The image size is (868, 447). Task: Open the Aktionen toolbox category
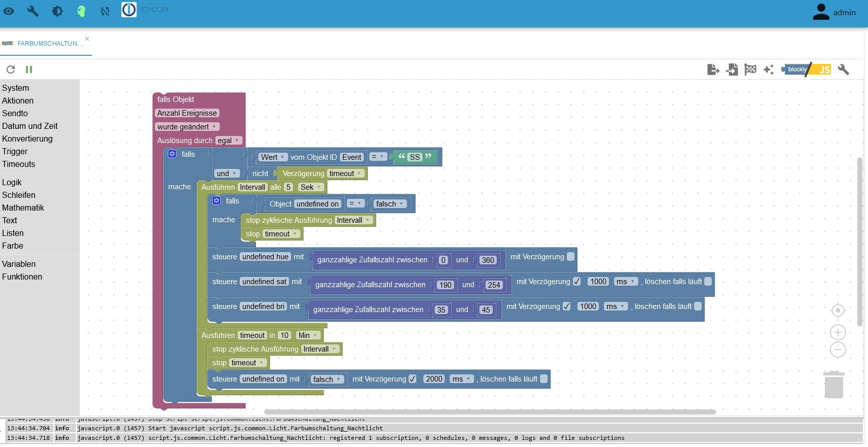click(x=18, y=100)
